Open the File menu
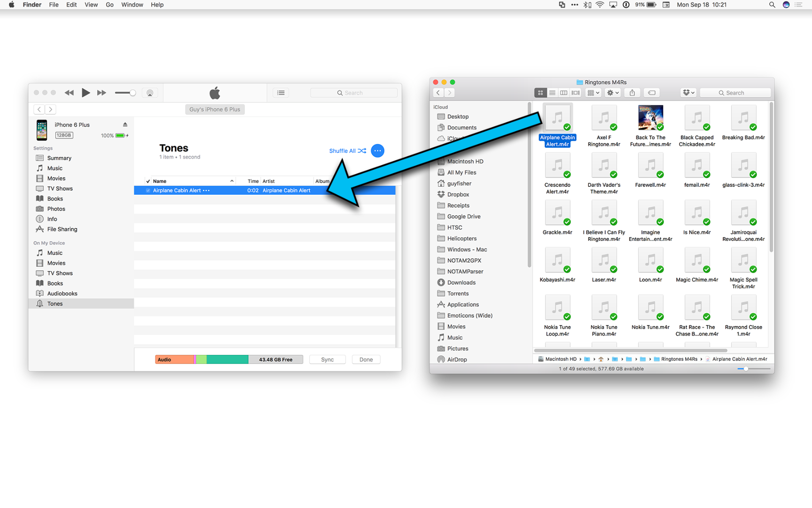 click(x=54, y=5)
